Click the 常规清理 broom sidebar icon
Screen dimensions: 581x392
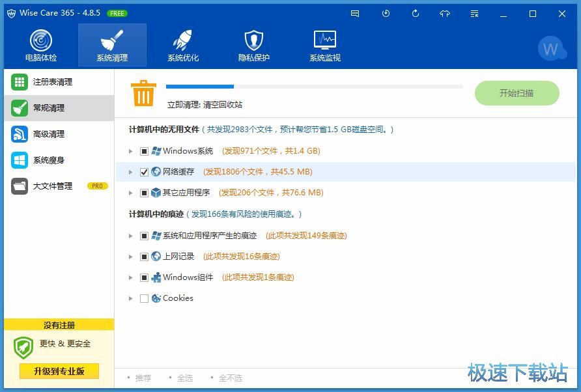coord(20,108)
